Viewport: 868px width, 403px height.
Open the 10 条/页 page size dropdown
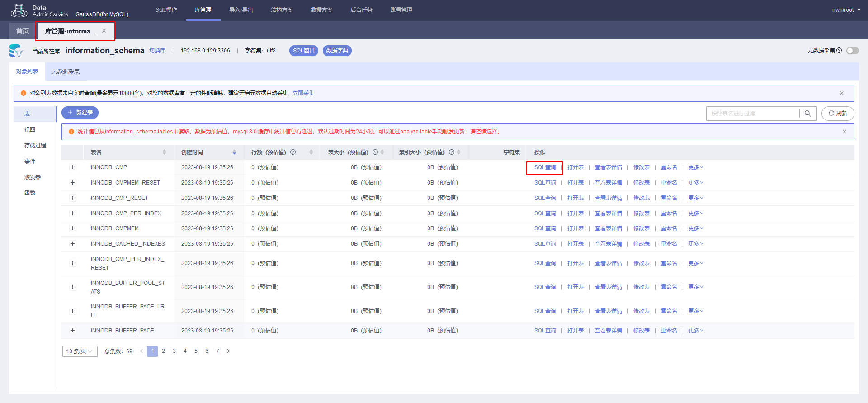coord(80,351)
